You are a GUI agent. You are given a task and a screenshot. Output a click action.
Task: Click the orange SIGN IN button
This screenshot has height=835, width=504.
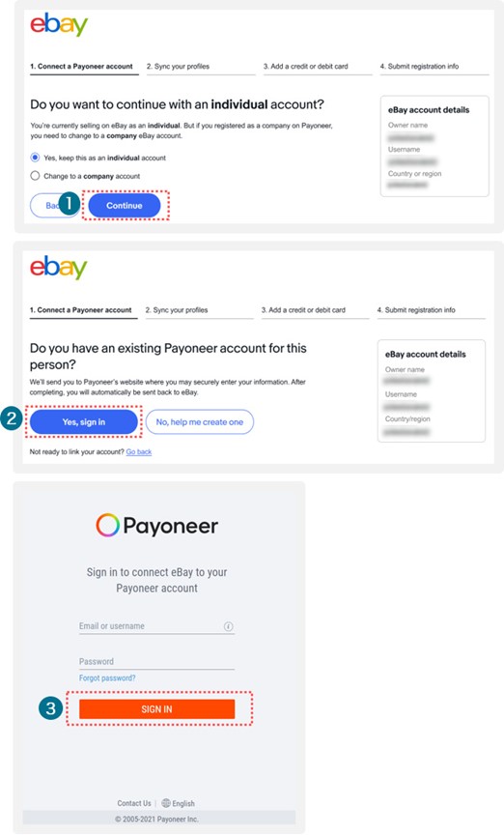point(157,709)
